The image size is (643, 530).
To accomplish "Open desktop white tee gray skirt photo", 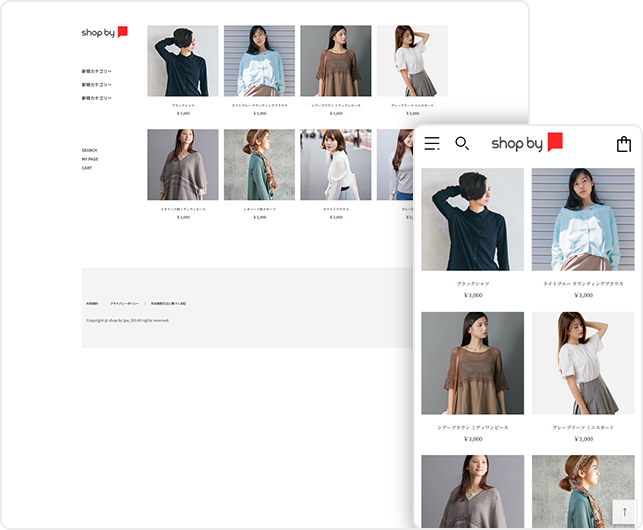I will [x=412, y=61].
